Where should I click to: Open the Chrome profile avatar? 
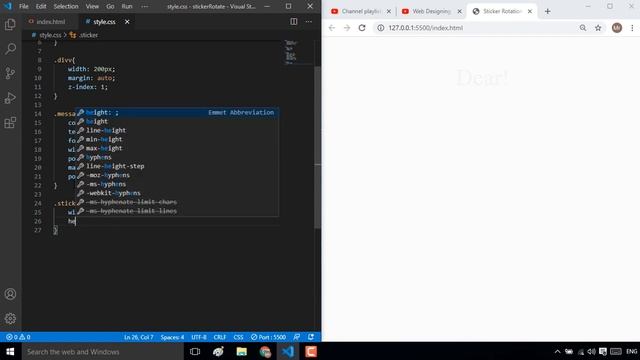click(x=617, y=28)
